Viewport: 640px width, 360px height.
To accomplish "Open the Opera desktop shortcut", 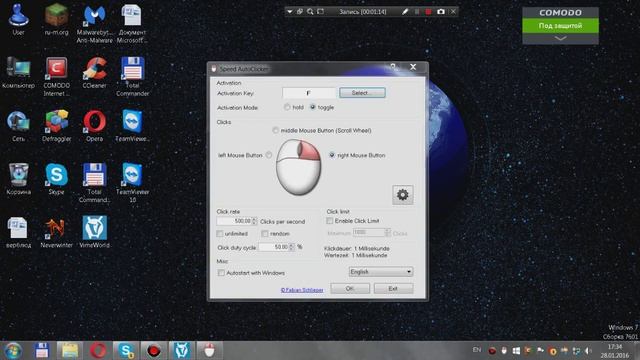I will tap(94, 125).
